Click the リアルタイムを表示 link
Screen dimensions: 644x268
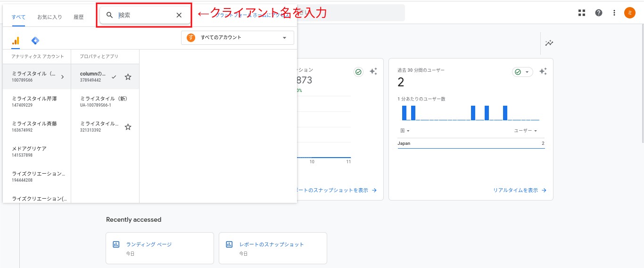point(520,190)
